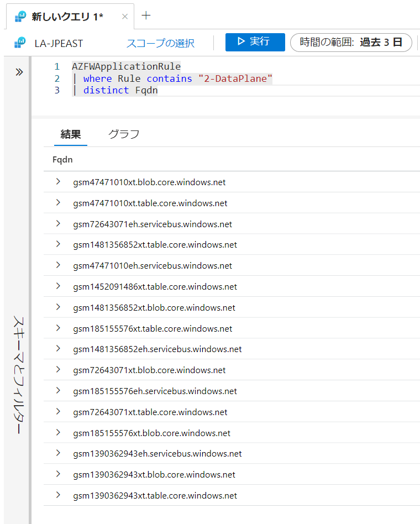Expand row gsm185155576xt.blob.core.windows.net
Viewport: 420px width, 524px height.
click(x=58, y=433)
